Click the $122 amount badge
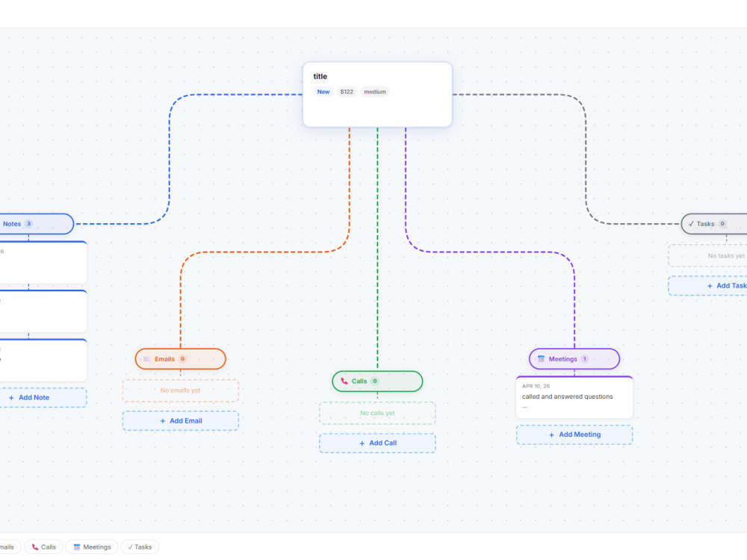 click(347, 92)
